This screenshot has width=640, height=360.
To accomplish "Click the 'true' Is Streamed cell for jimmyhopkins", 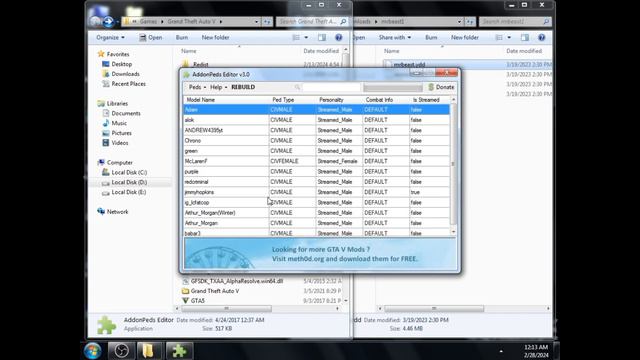I will tap(429, 192).
